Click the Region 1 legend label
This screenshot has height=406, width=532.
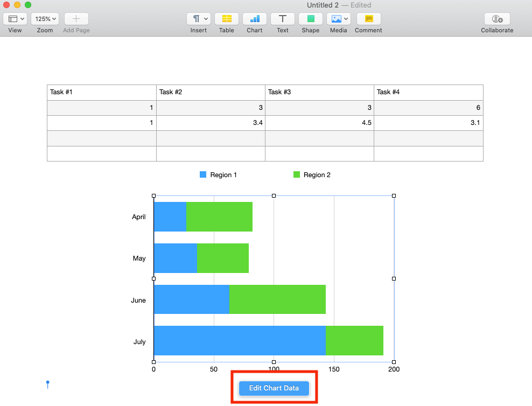[x=223, y=174]
